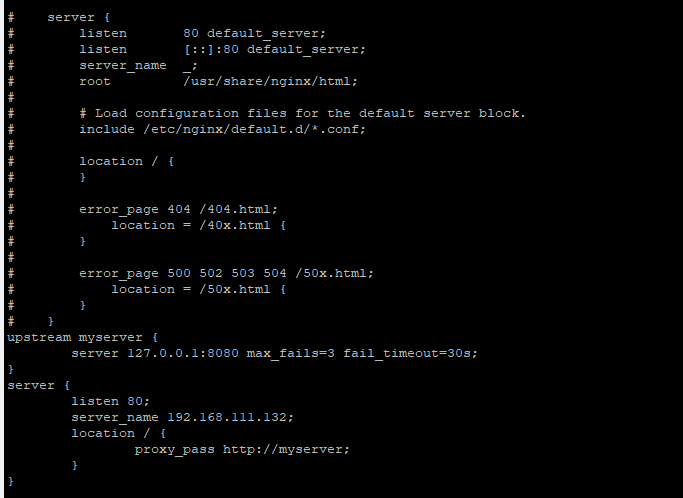The image size is (683, 498).
Task: Click 'max_fails=3' in upstream server line
Action: tap(291, 353)
